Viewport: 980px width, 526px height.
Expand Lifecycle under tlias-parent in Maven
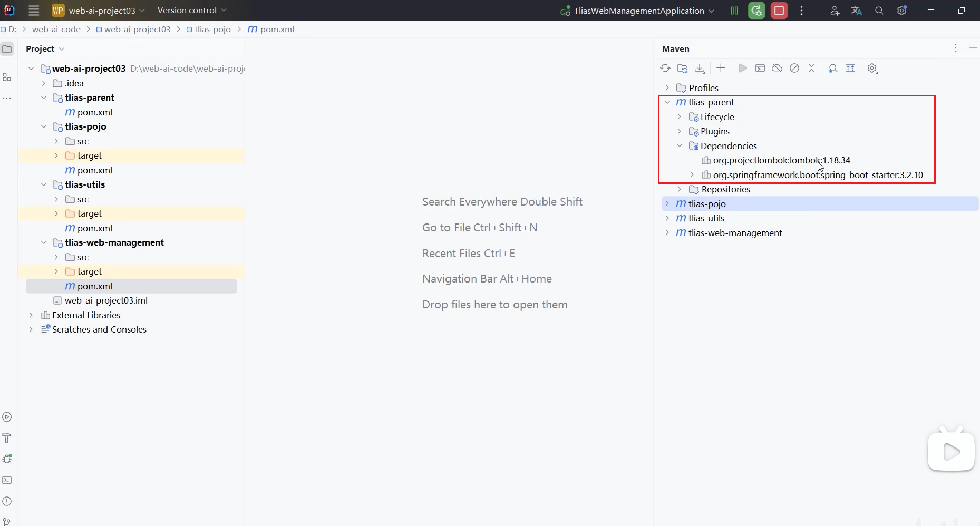(x=680, y=117)
